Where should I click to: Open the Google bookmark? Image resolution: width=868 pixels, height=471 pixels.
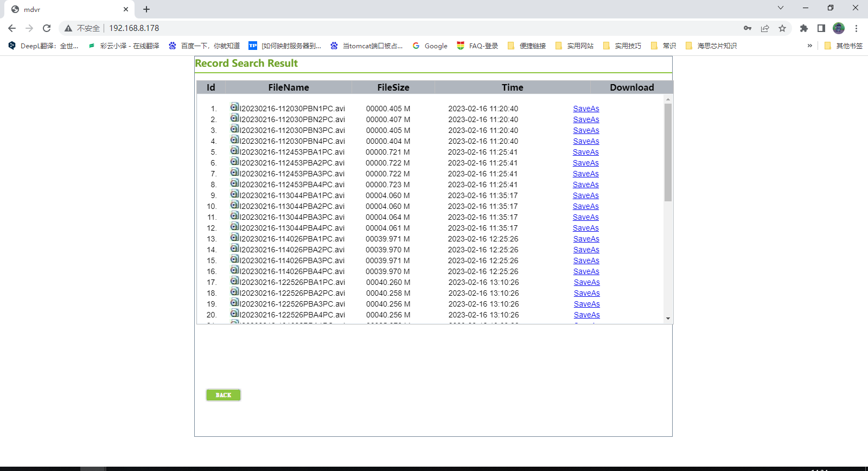[430, 46]
